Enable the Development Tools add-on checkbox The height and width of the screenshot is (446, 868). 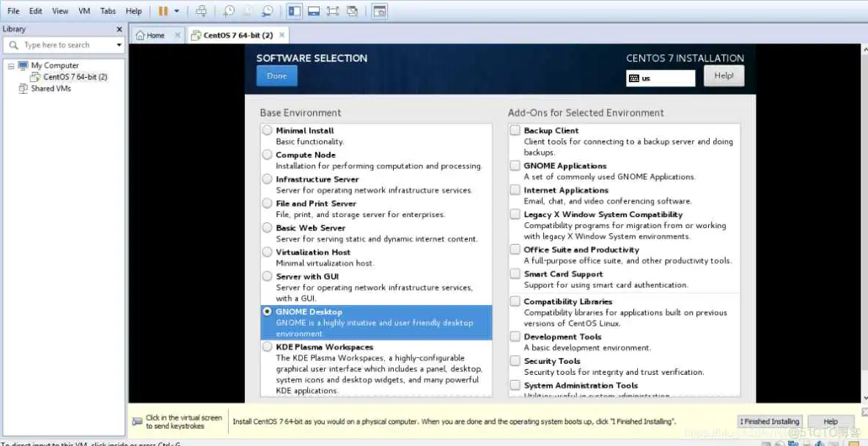pyautogui.click(x=515, y=337)
